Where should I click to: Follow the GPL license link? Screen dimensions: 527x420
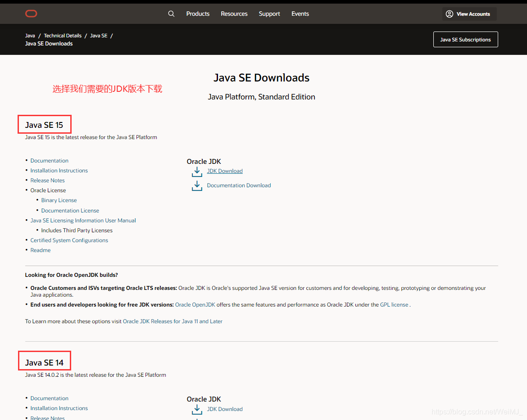pos(394,305)
